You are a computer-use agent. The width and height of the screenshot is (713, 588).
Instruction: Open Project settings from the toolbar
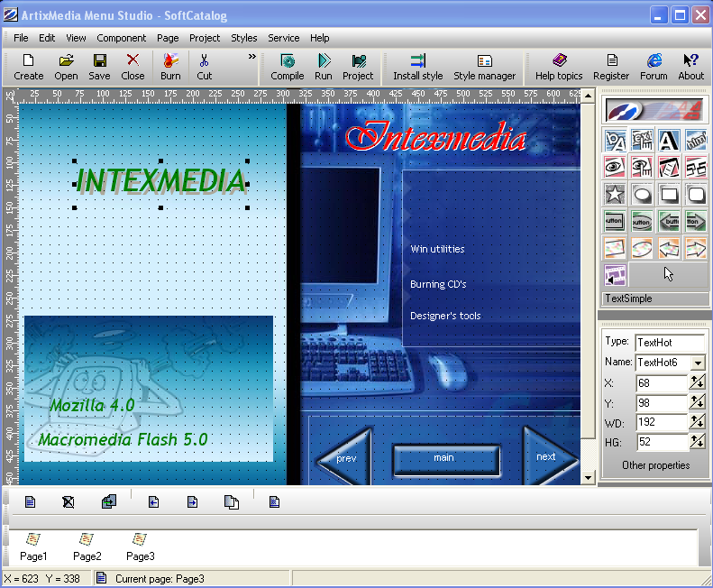pos(358,67)
